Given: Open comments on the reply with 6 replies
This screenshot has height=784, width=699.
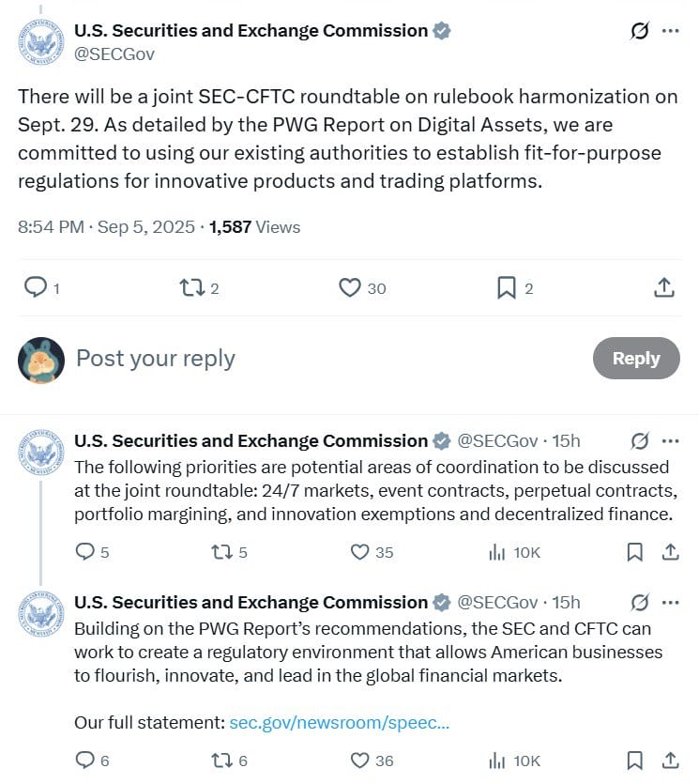Looking at the screenshot, I should click(x=84, y=761).
